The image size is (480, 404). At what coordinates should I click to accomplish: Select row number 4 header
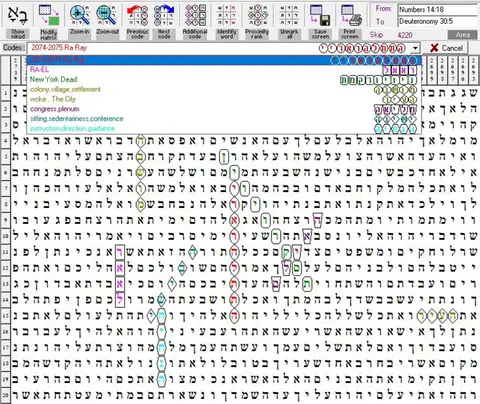point(6,141)
